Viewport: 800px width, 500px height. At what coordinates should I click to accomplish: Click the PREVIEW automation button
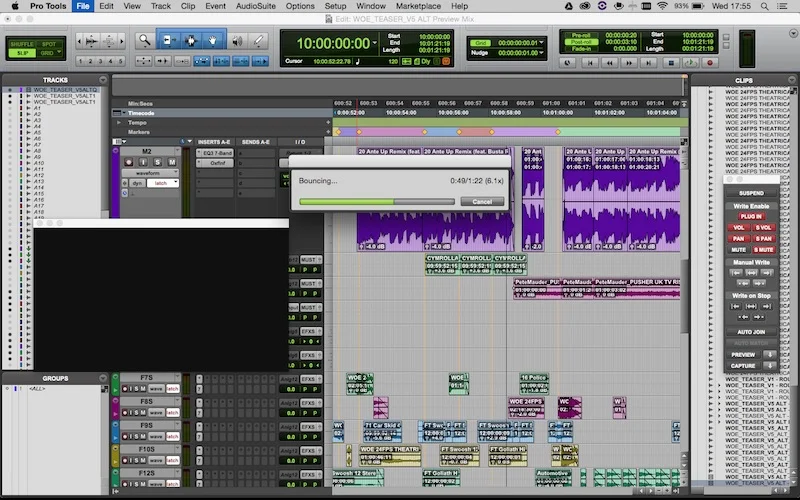[x=744, y=355]
